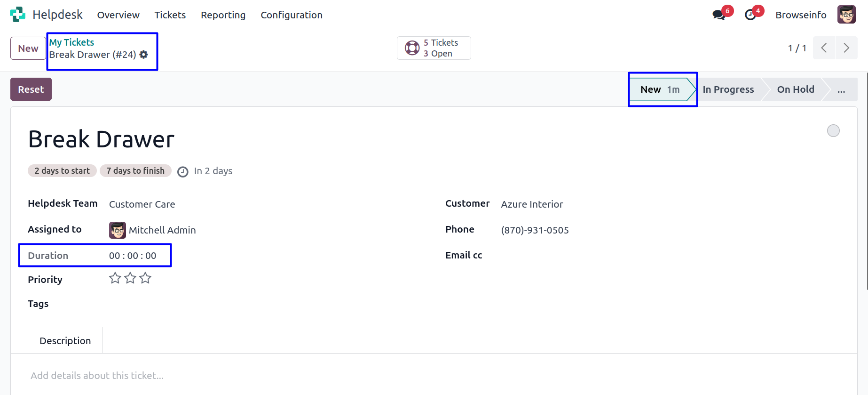Viewport: 868px width, 395px height.
Task: Open the conversations chat icon
Action: pyautogui.click(x=718, y=15)
